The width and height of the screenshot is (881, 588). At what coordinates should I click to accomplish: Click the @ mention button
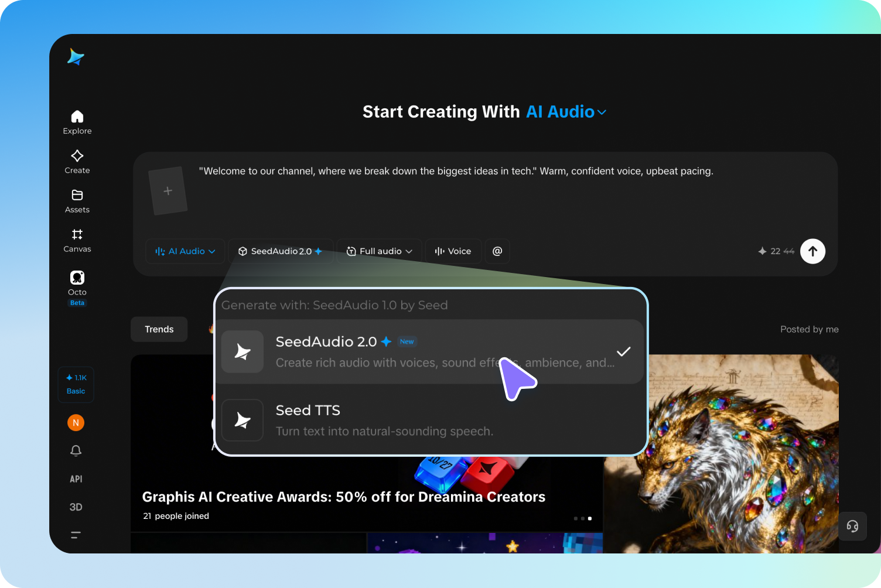pyautogui.click(x=497, y=251)
